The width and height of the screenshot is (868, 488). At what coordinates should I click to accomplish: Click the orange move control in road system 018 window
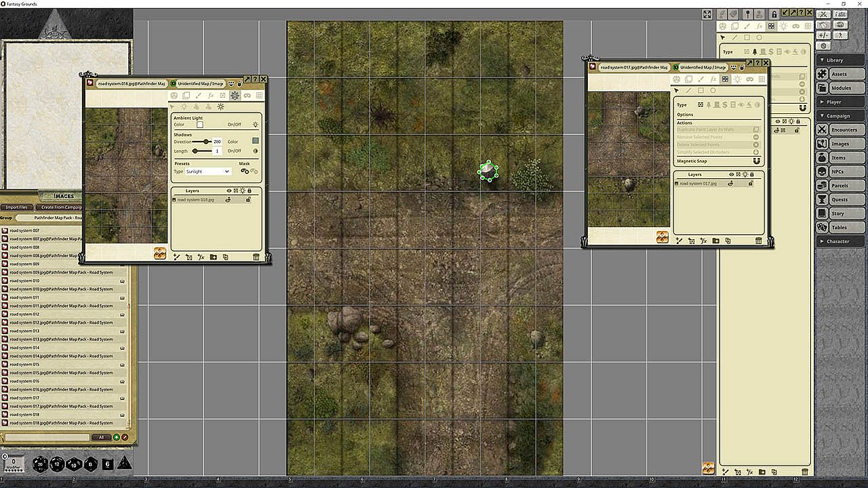coord(160,253)
